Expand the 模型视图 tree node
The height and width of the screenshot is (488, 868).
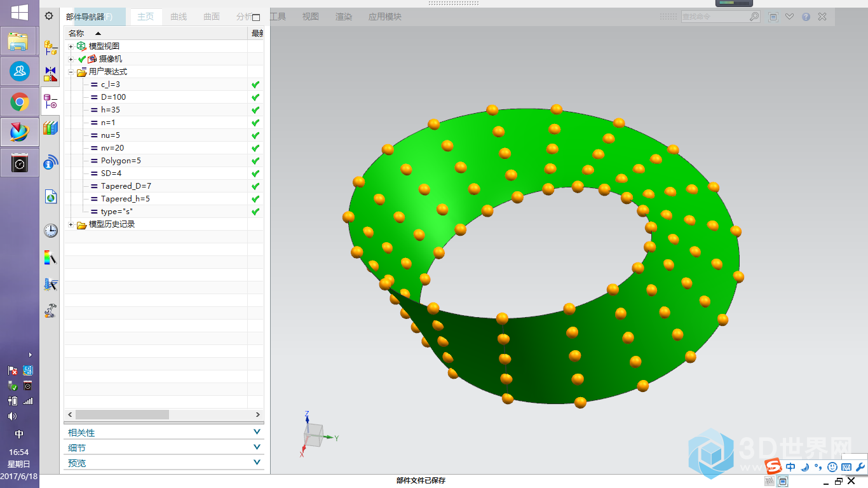[71, 46]
